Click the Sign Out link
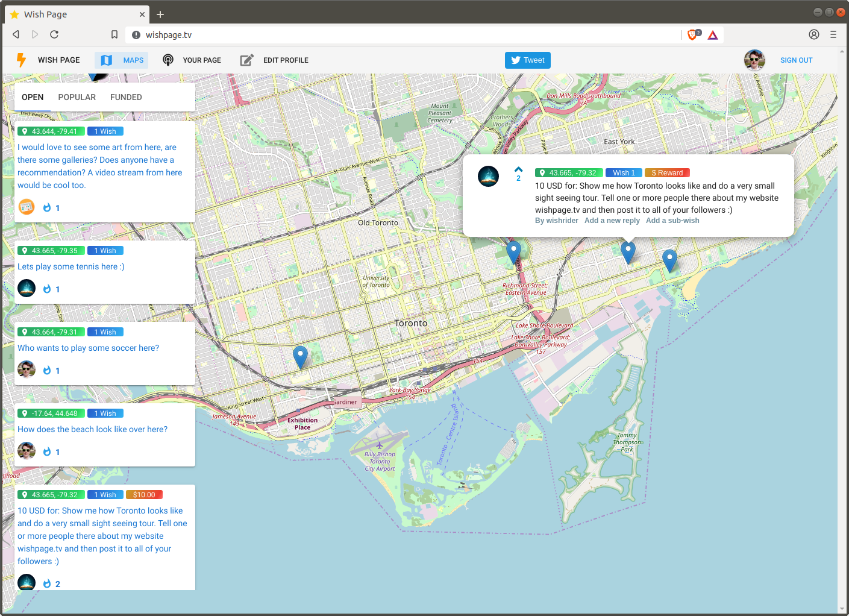849x616 pixels. point(796,60)
